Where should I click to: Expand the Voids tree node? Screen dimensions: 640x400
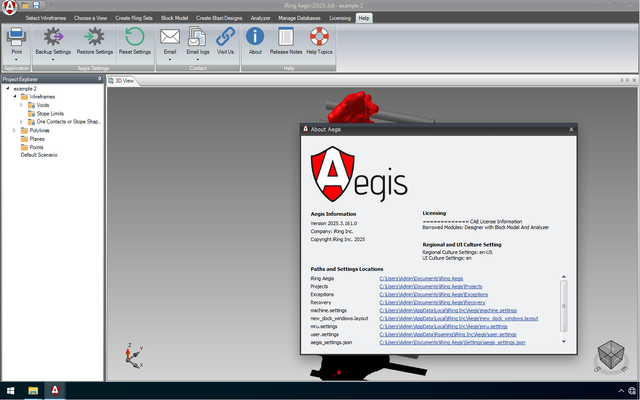[x=21, y=105]
